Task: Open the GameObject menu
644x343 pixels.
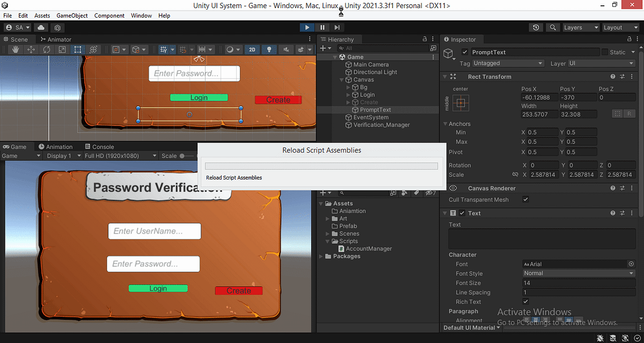Action: point(72,16)
